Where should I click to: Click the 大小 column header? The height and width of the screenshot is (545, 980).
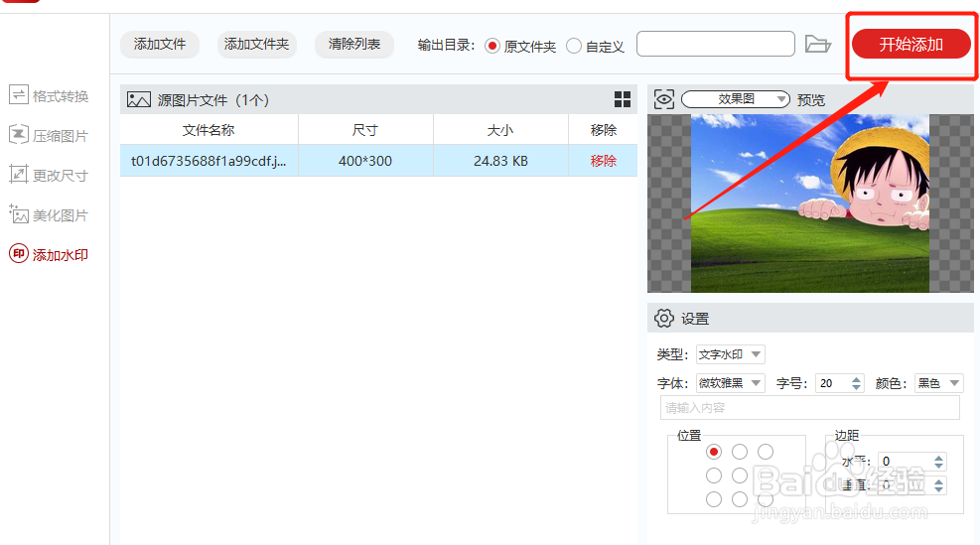click(500, 130)
